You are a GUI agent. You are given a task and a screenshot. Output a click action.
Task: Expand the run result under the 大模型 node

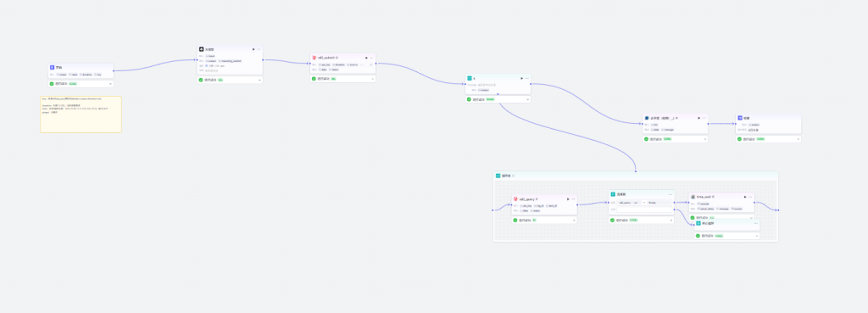[x=259, y=80]
